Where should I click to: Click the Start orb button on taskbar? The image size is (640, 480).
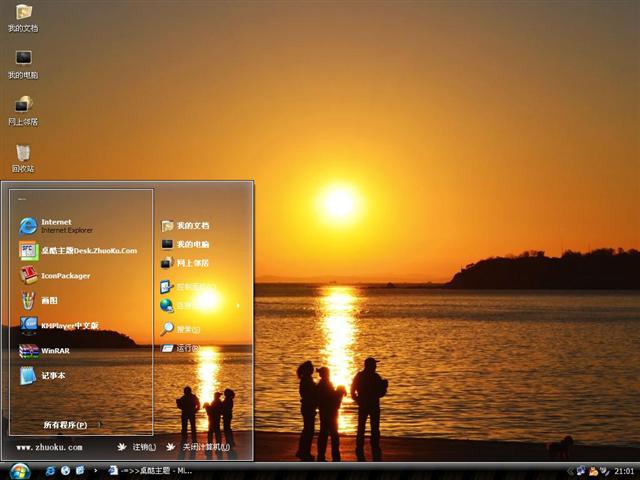pyautogui.click(x=19, y=470)
